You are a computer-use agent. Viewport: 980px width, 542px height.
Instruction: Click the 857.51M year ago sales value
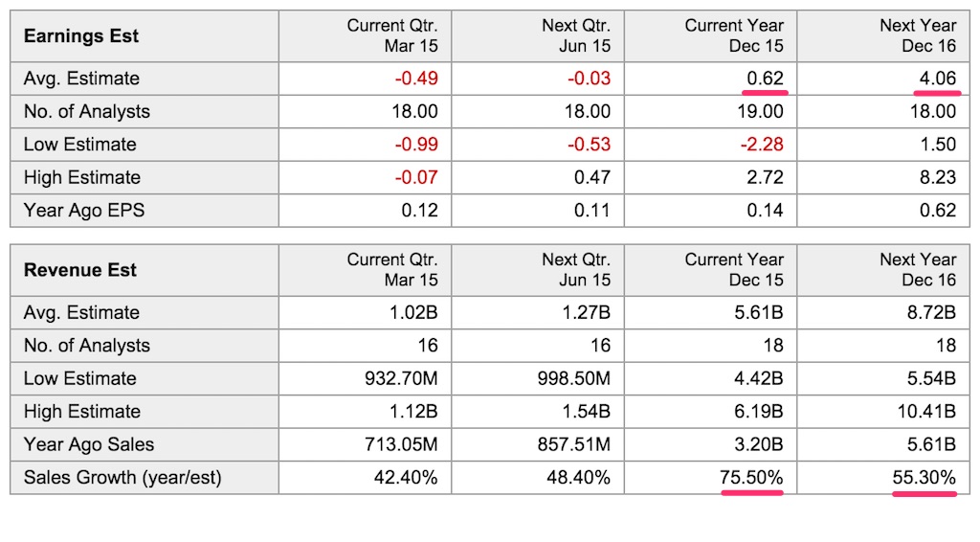tap(573, 444)
